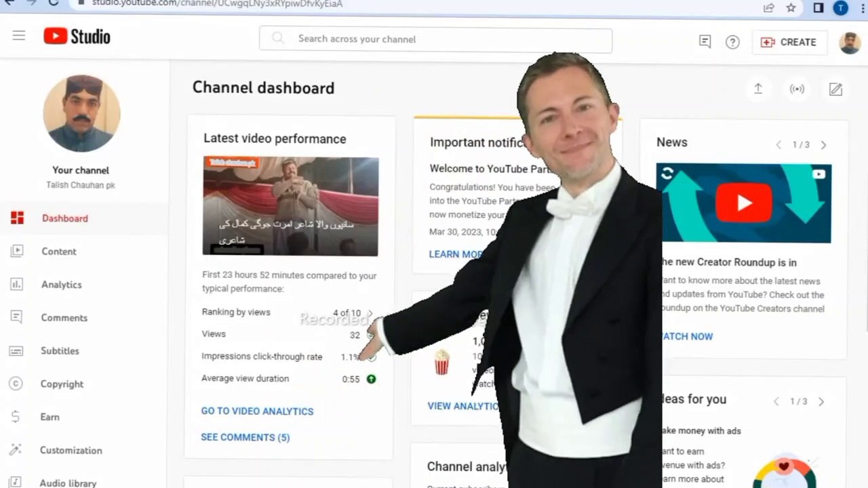868x488 pixels.
Task: Open the Help question mark icon
Action: click(x=732, y=42)
